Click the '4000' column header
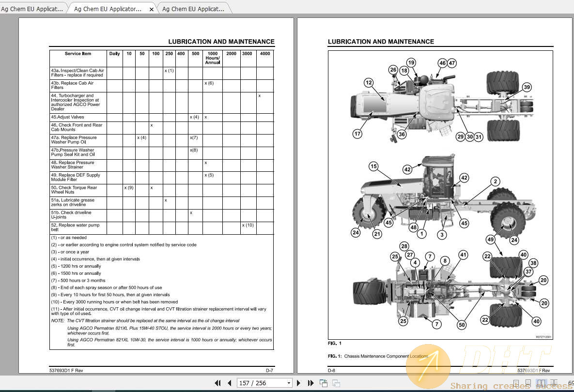This screenshot has height=392, width=574. (x=265, y=58)
